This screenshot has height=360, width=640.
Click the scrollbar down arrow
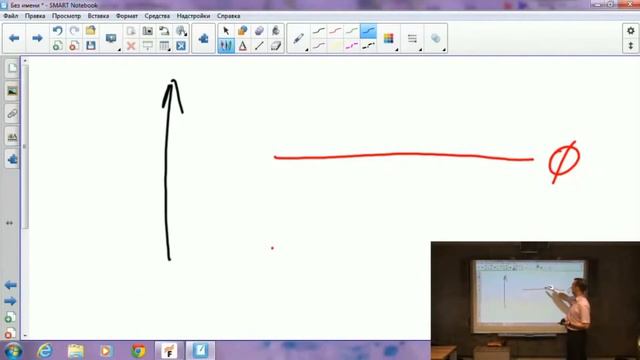25,336
